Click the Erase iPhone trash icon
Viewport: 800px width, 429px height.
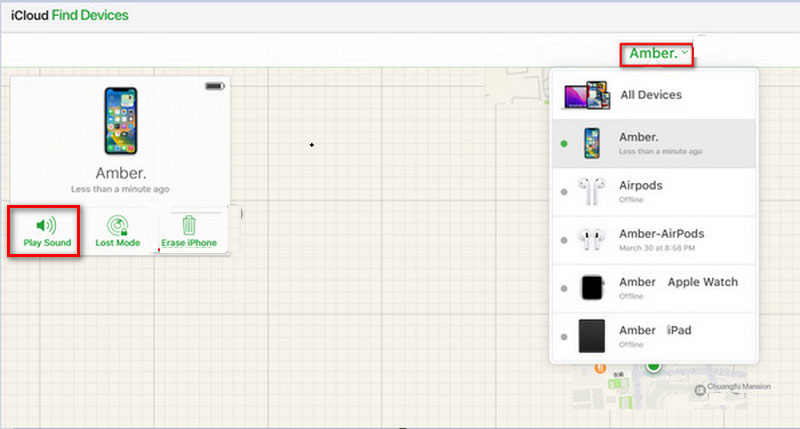tap(189, 225)
